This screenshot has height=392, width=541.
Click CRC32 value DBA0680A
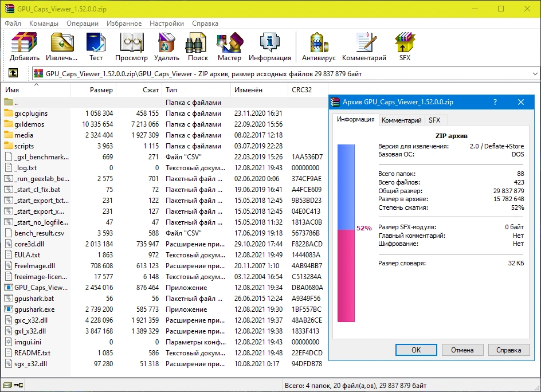click(x=307, y=288)
